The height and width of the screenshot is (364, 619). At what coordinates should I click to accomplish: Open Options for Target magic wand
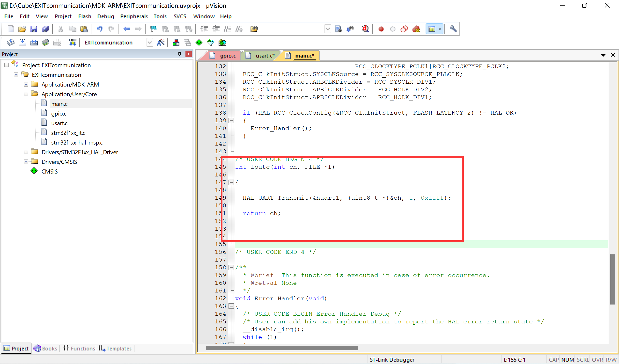161,43
